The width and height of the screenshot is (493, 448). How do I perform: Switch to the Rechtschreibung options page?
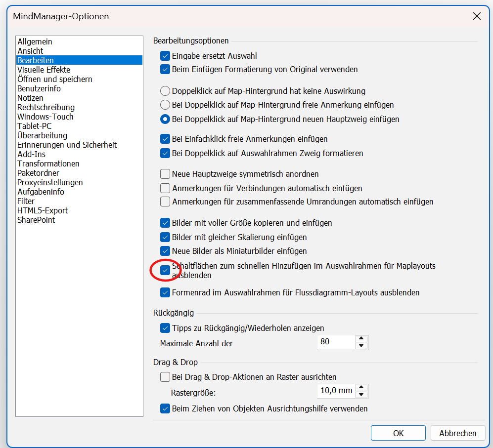[x=46, y=108]
